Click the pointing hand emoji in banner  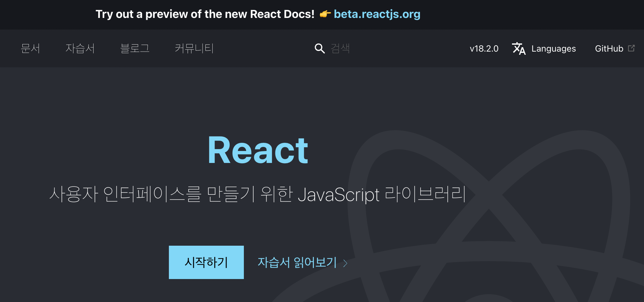[325, 14]
